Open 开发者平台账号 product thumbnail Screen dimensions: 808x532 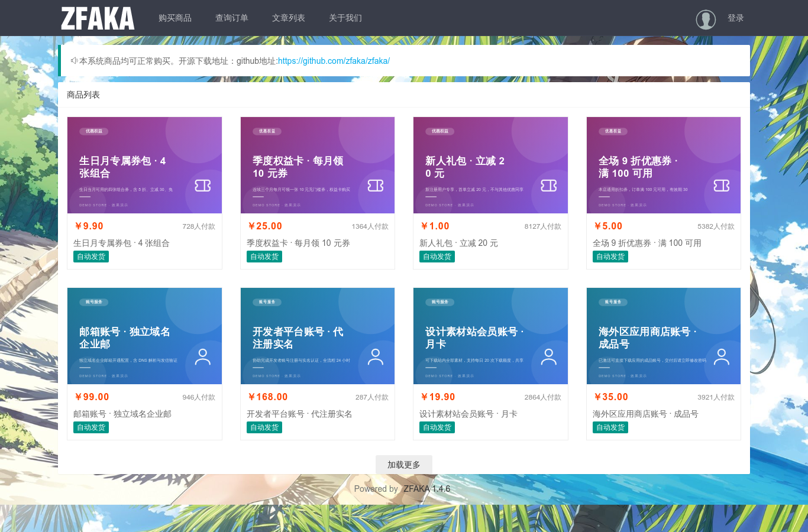[x=318, y=336]
